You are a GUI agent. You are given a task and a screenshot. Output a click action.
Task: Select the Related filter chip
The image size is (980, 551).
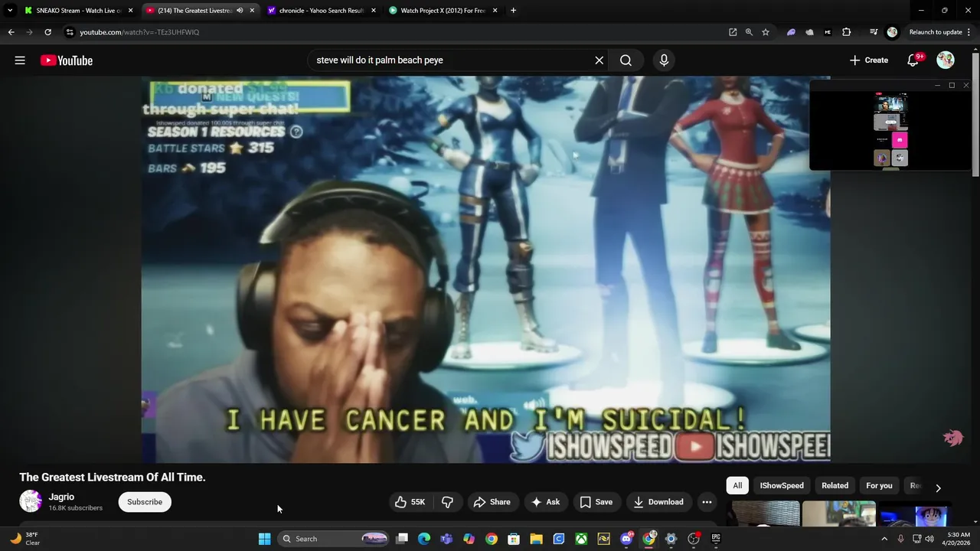[835, 485]
